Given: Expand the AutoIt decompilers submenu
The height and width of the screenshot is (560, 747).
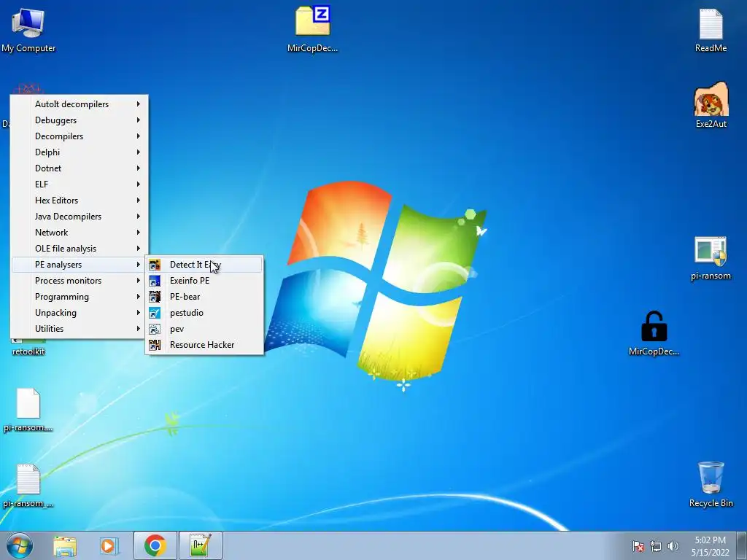Looking at the screenshot, I should click(x=79, y=104).
